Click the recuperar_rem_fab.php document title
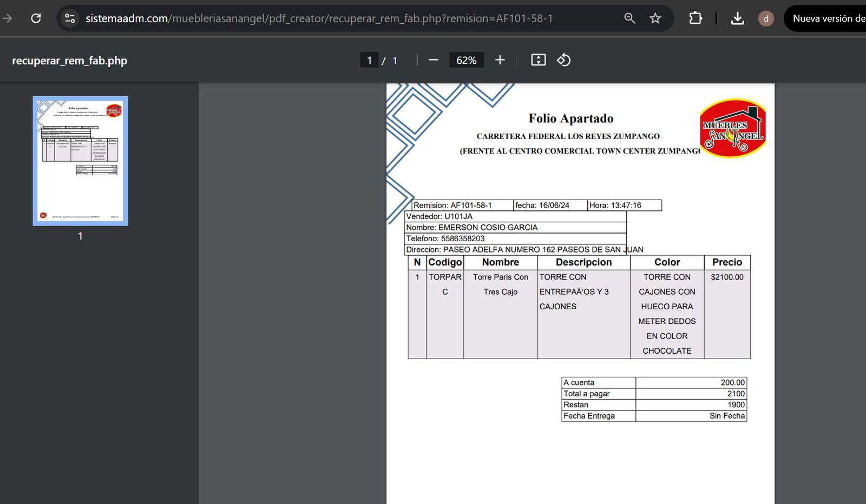Screen dimensions: 866x504 (70, 61)
